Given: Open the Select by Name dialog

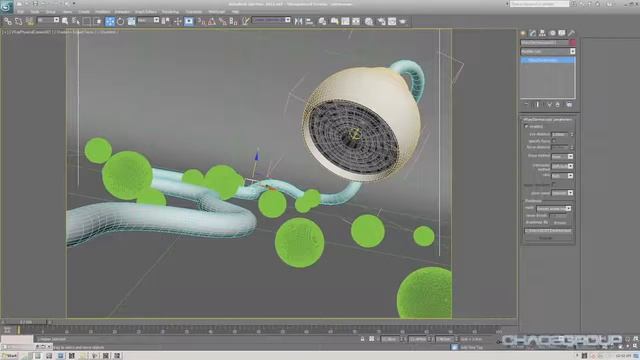Looking at the screenshot, I should click(76, 21).
